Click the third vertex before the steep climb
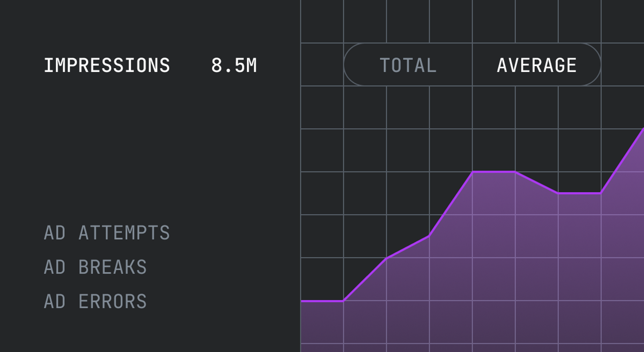 tap(429, 236)
